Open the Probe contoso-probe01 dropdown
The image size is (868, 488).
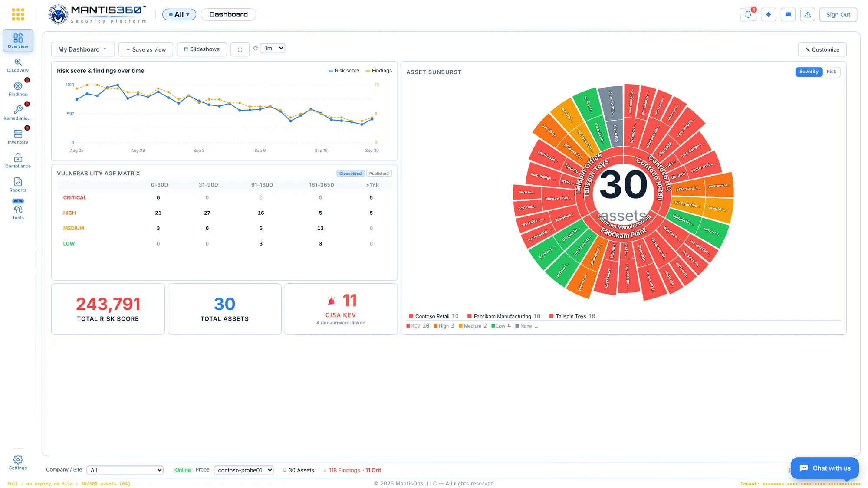click(x=244, y=470)
